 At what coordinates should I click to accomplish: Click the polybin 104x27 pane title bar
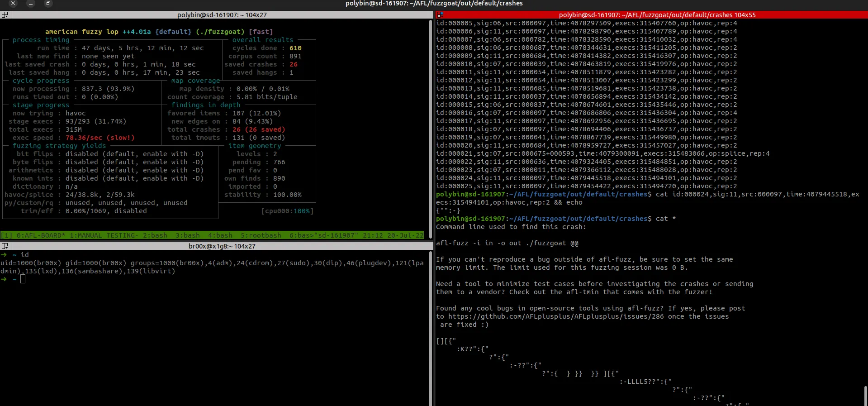tap(222, 15)
